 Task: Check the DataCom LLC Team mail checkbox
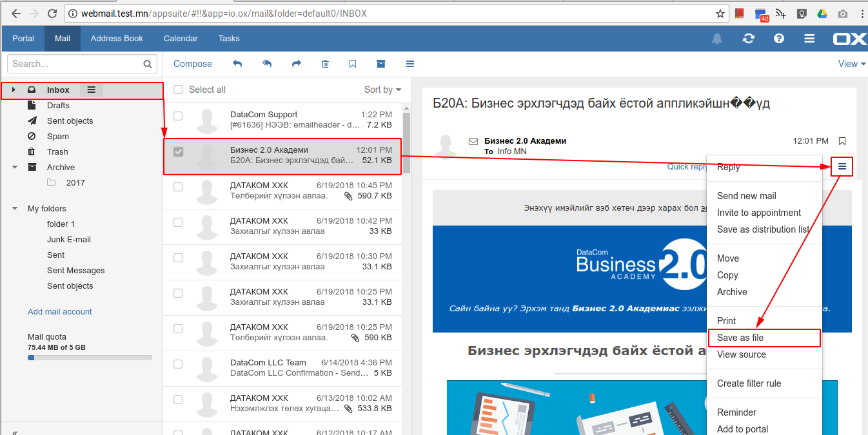point(178,364)
